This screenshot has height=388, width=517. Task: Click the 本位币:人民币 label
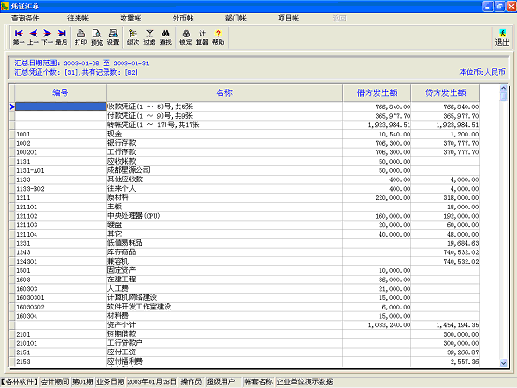tap(482, 72)
